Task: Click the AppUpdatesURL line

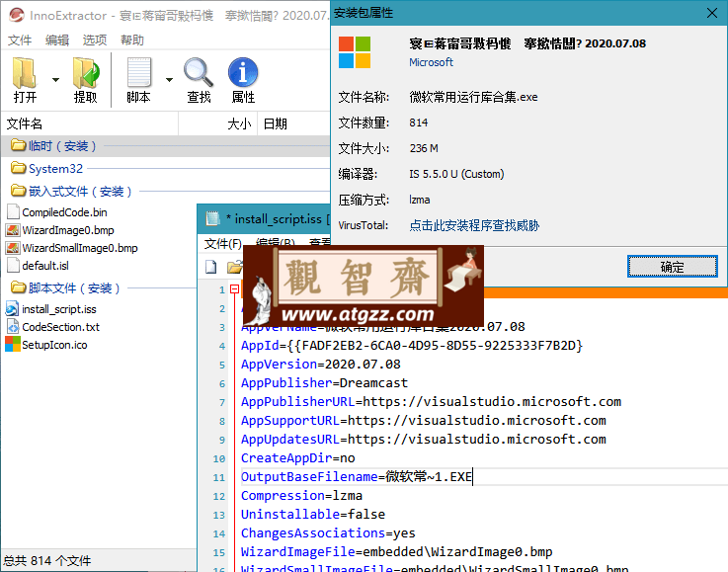Action: 423,440
